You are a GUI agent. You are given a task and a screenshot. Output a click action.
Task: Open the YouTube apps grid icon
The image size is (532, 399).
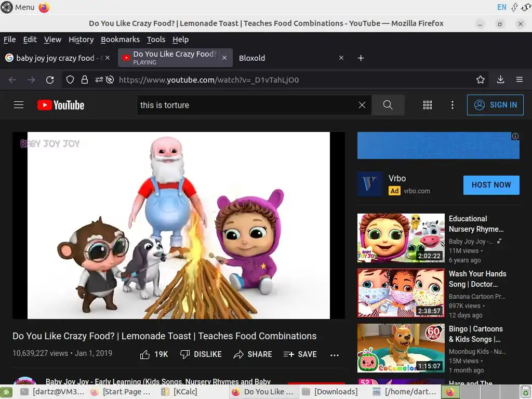tap(428, 105)
